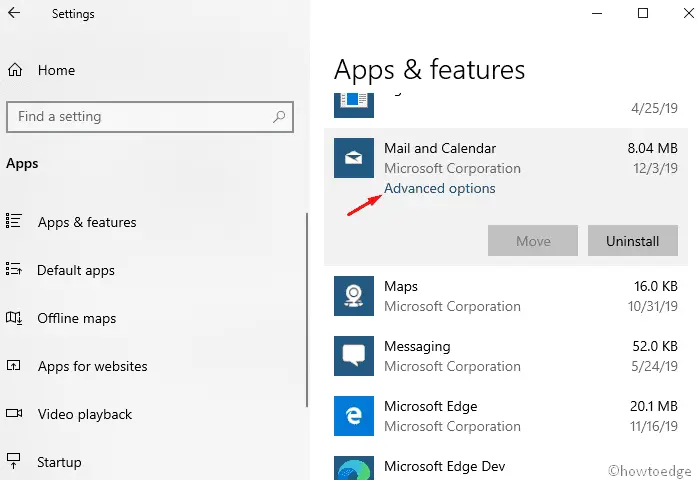Click the Messaging app icon
The width and height of the screenshot is (698, 480).
[x=354, y=356]
